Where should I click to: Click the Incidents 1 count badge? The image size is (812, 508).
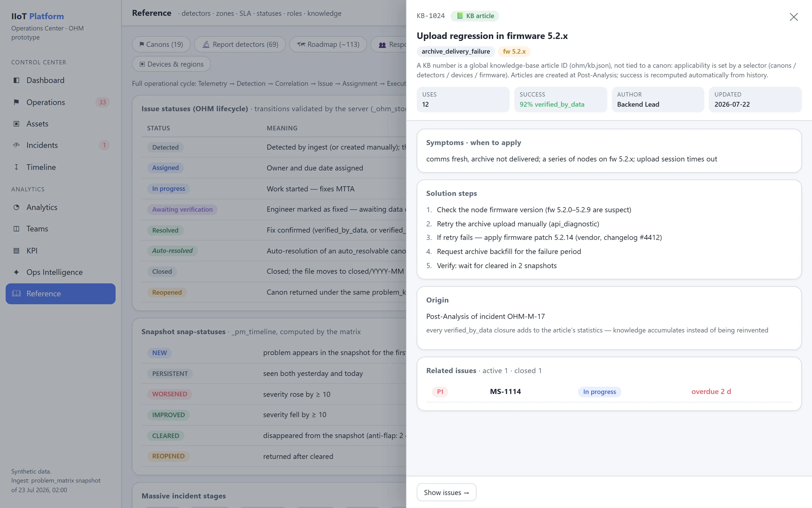104,145
